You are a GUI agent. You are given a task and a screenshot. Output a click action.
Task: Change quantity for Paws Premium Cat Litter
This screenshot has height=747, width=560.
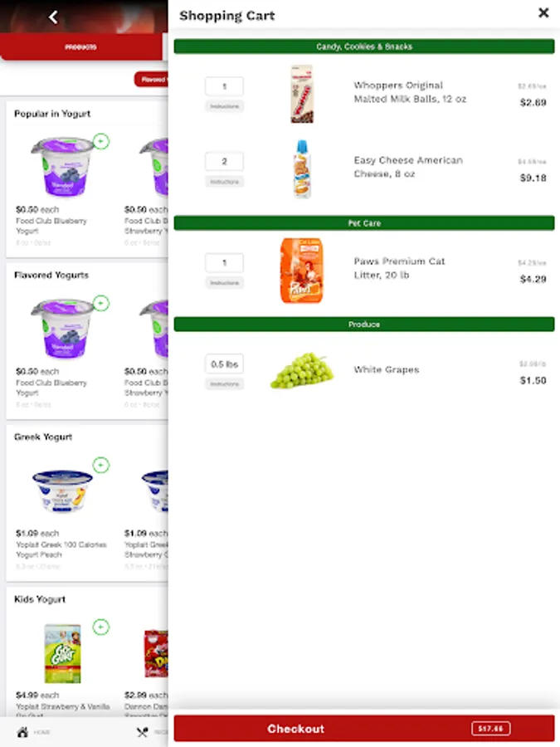224,262
